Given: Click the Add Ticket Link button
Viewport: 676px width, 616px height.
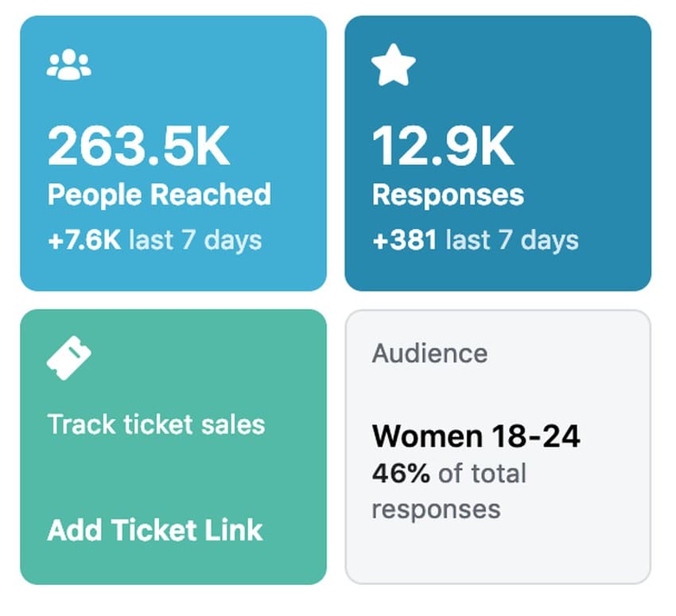Looking at the screenshot, I should (155, 530).
